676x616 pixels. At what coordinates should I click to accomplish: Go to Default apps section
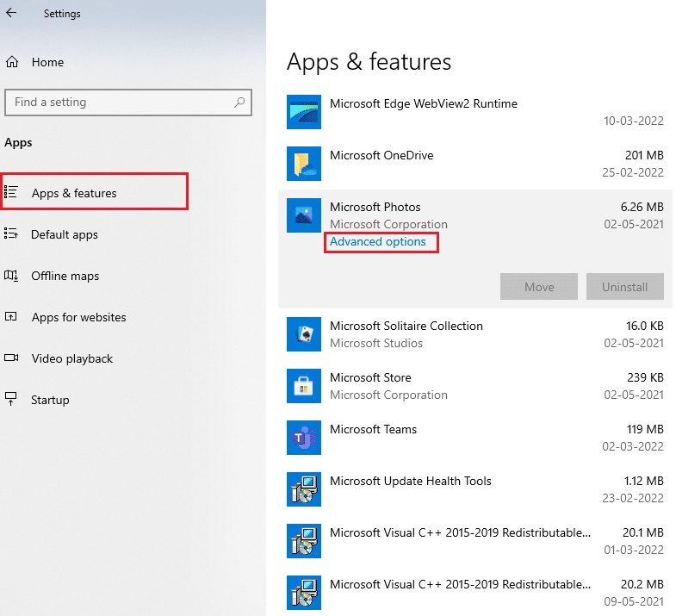65,234
